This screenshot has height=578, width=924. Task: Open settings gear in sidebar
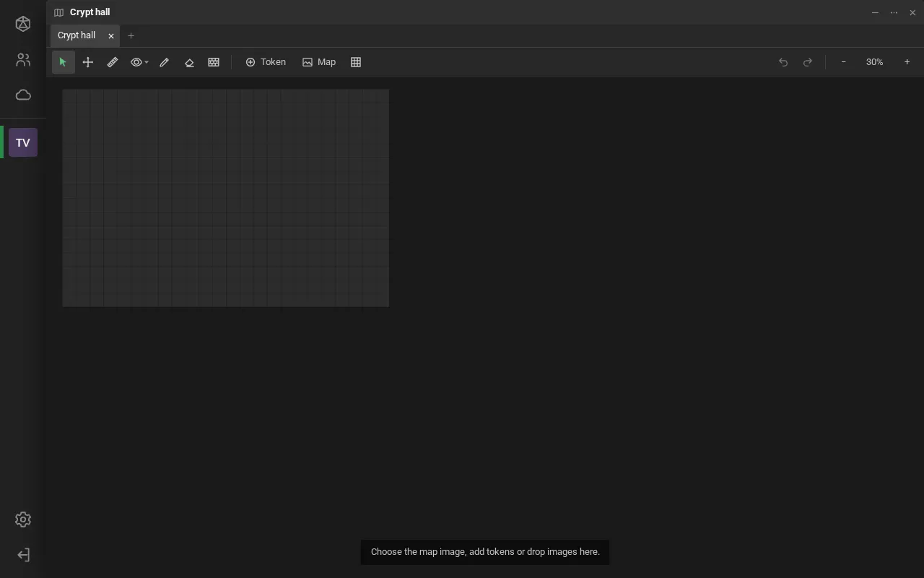click(x=23, y=519)
